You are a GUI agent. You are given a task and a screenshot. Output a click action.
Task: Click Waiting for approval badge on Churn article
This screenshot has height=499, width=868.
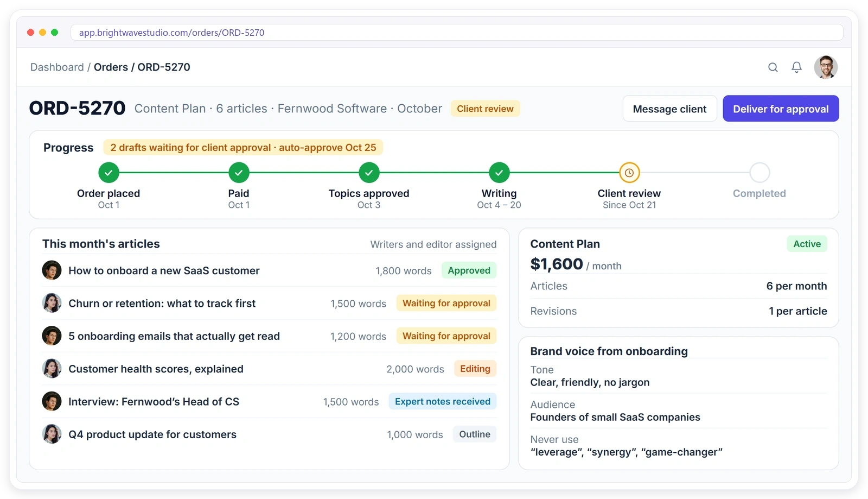pyautogui.click(x=446, y=303)
